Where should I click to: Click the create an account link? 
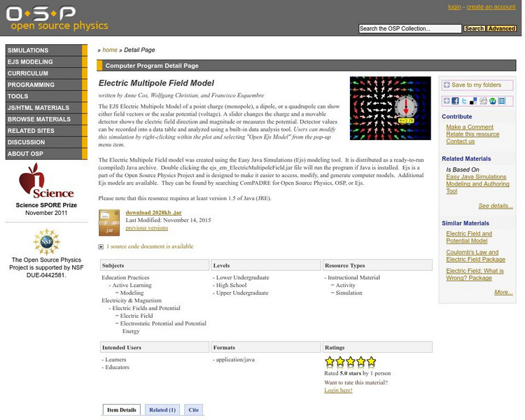coord(491,7)
